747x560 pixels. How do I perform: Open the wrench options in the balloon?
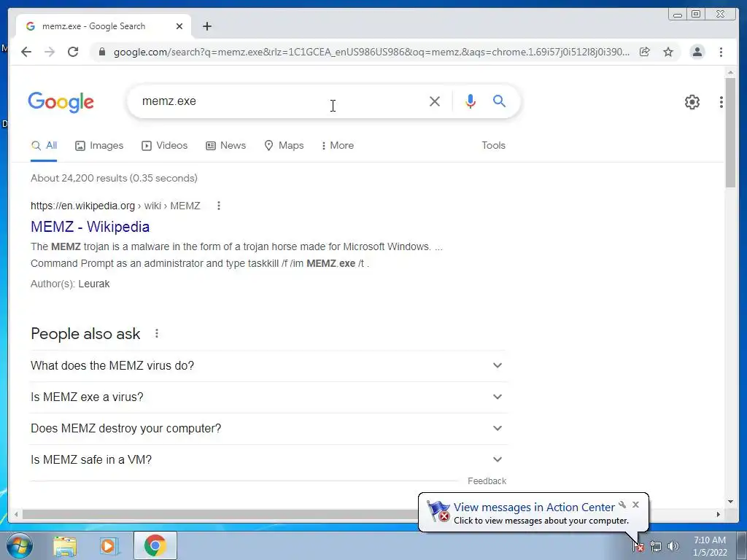tap(622, 505)
